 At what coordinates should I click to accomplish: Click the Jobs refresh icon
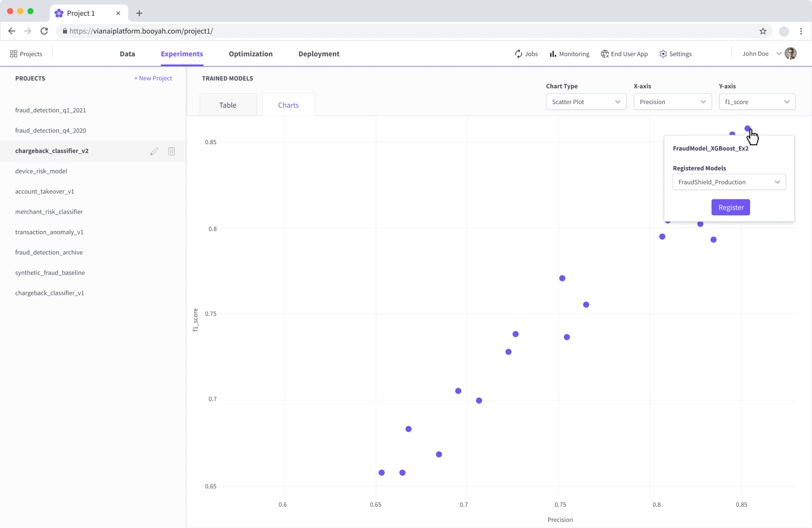click(519, 54)
